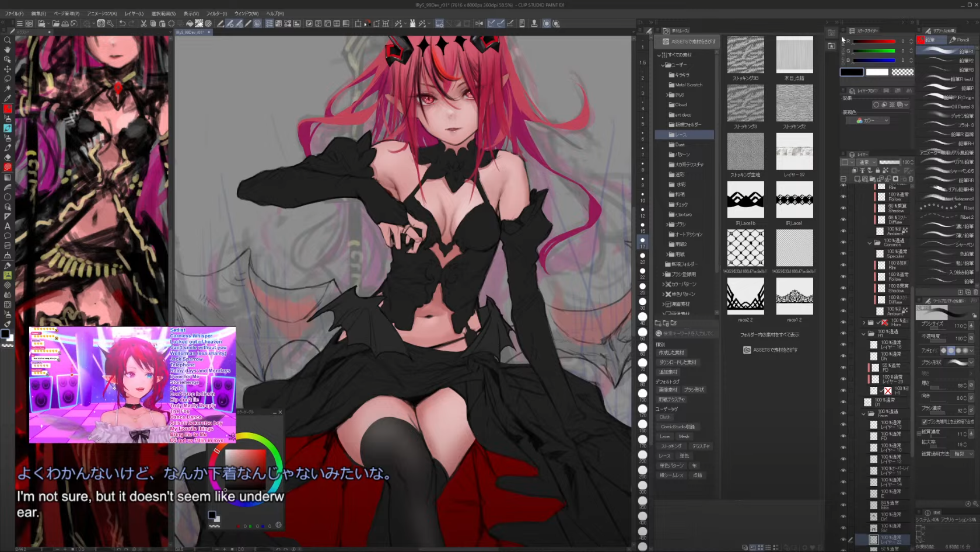The image size is (980, 552).
Task: Select the 鉛筆R2 brush preset
Action: (945, 61)
